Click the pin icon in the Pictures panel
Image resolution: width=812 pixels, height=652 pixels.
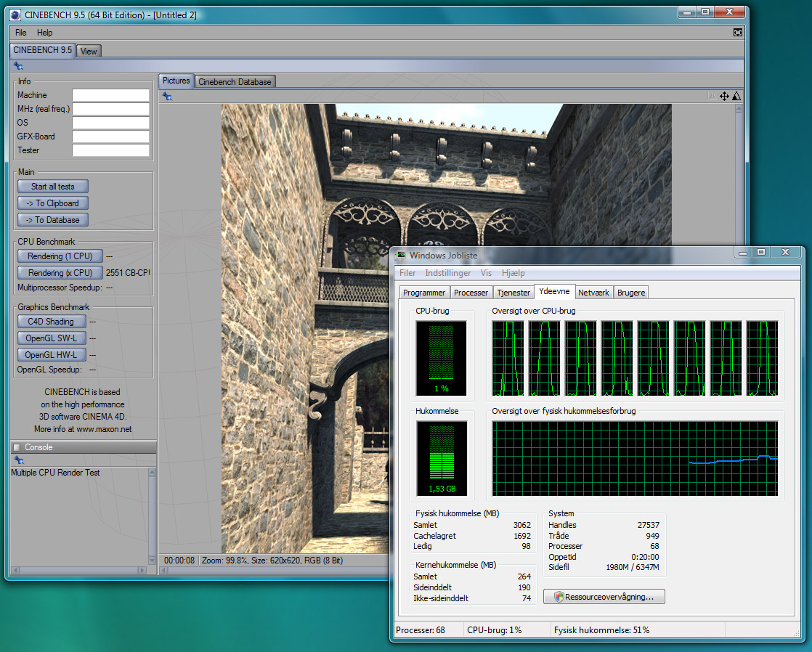tap(167, 97)
